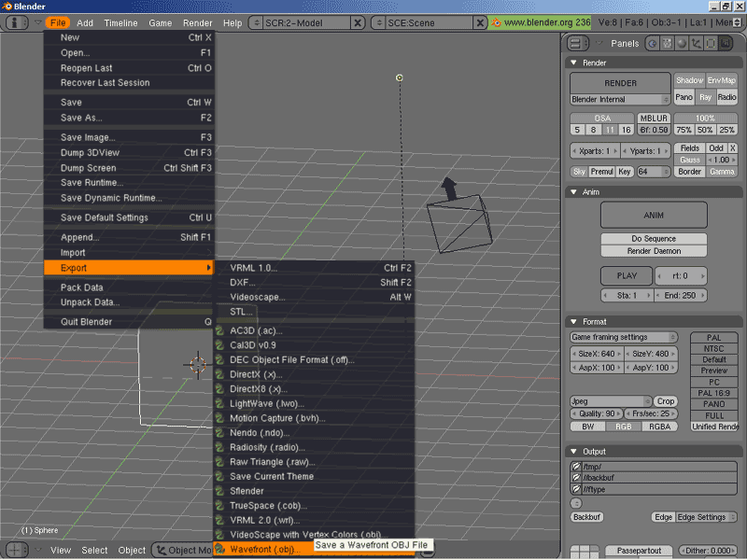747x560 pixels.
Task: Toggle the Ray tracing option
Action: point(705,97)
